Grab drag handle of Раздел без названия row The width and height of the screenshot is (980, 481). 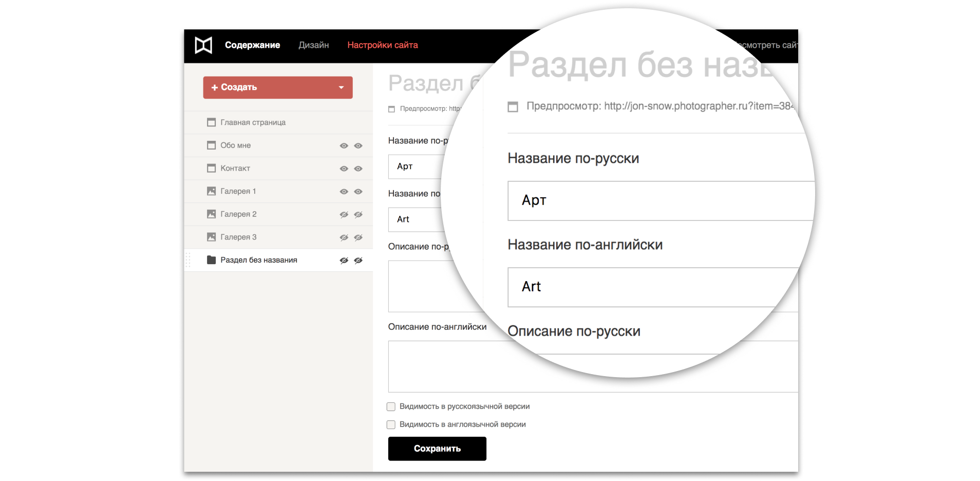point(188,260)
